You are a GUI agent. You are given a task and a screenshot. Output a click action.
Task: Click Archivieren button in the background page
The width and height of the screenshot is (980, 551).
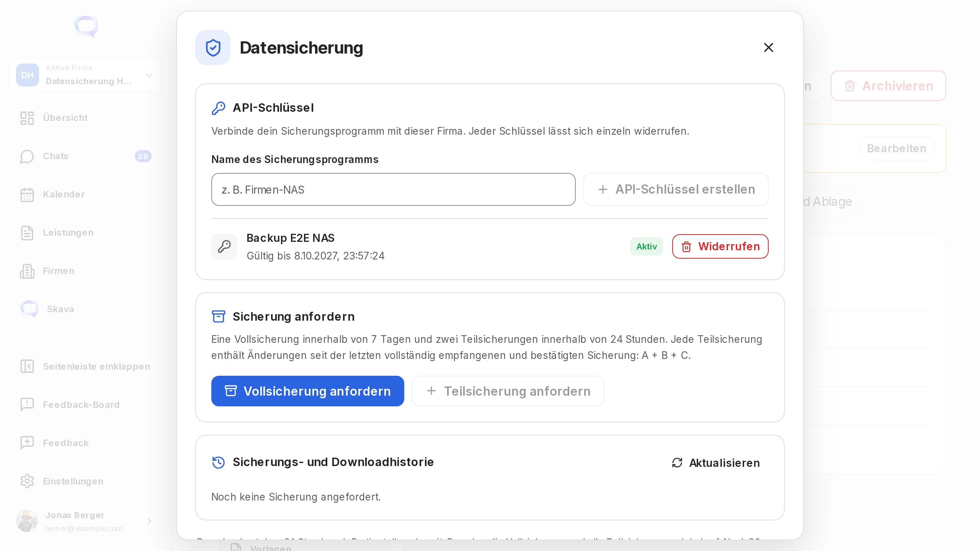[888, 86]
